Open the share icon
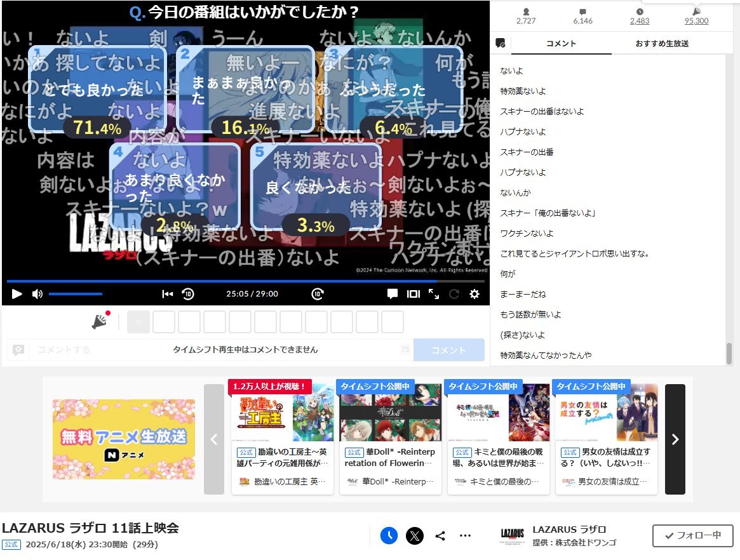This screenshot has height=560, width=740. (x=440, y=536)
